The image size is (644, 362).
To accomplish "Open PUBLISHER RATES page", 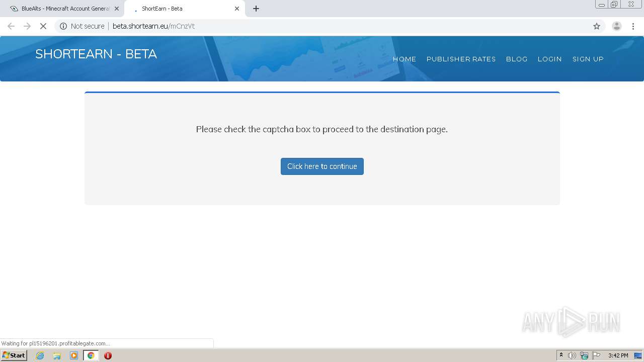I will click(x=461, y=59).
